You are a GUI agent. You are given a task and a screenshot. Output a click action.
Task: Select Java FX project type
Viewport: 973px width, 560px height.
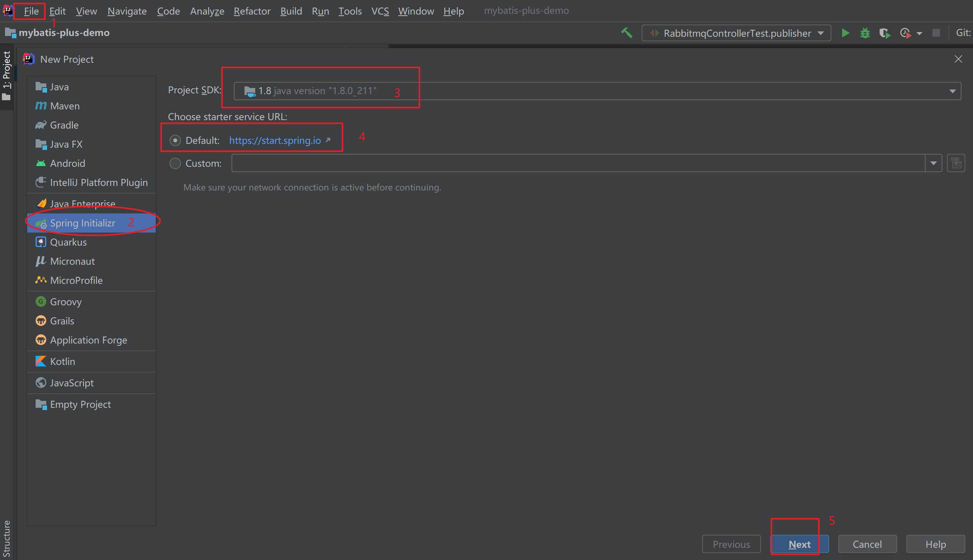91,144
